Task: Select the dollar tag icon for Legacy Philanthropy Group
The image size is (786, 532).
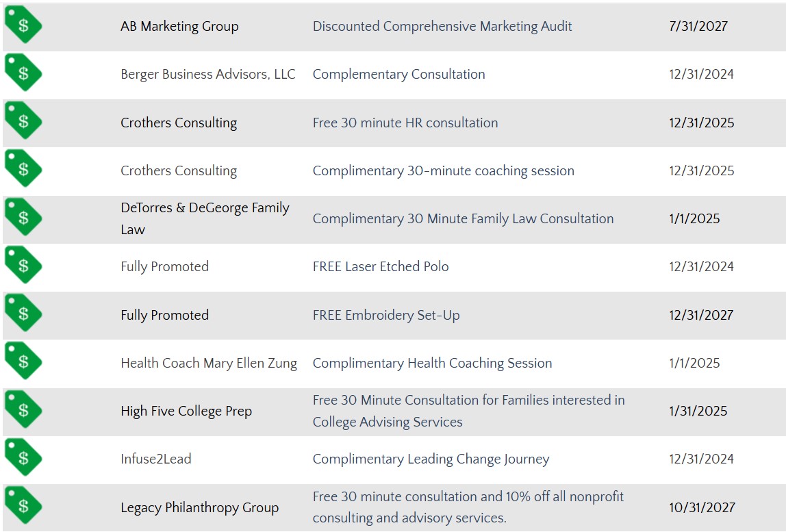Action: (x=23, y=505)
